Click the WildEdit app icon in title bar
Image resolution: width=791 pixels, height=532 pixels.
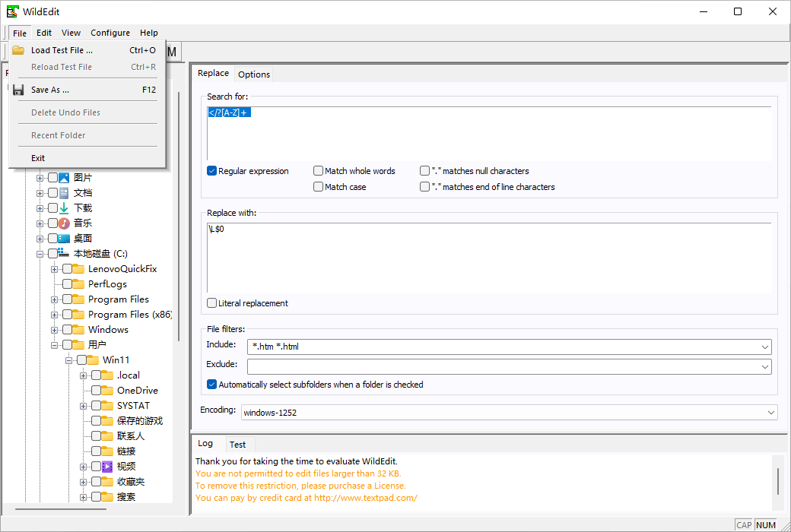(12, 11)
